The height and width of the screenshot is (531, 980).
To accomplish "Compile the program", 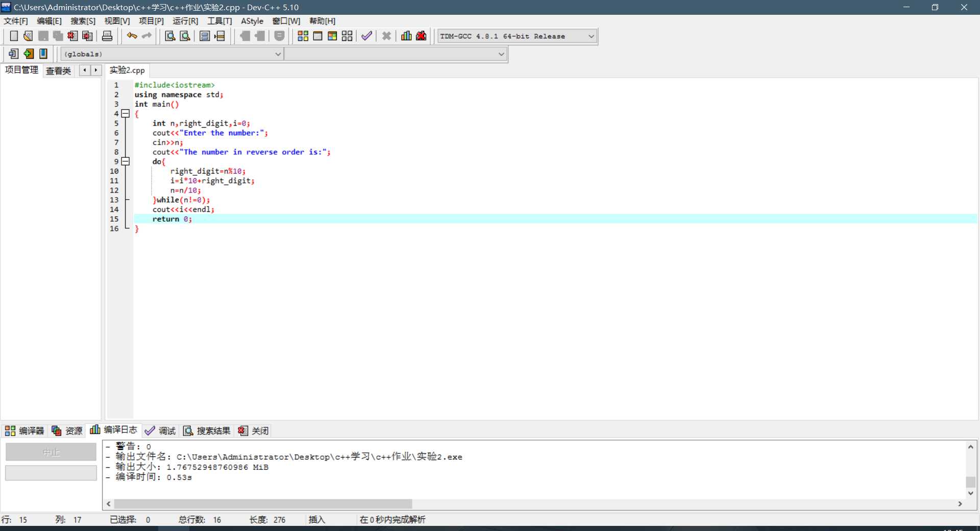I will 303,36.
